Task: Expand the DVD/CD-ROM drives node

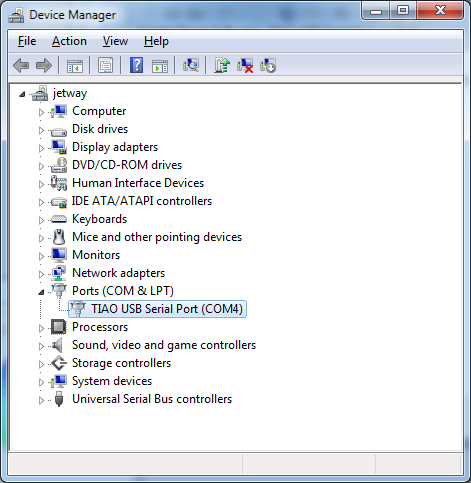Action: coord(41,166)
